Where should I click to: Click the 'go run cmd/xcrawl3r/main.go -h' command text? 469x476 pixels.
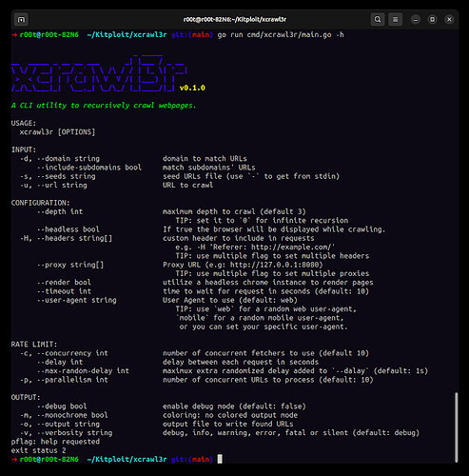tap(281, 35)
